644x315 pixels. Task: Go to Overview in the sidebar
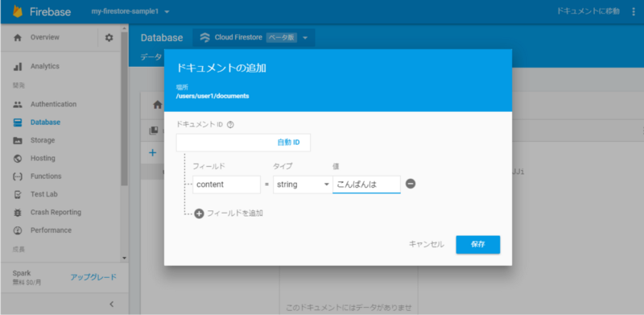point(45,37)
